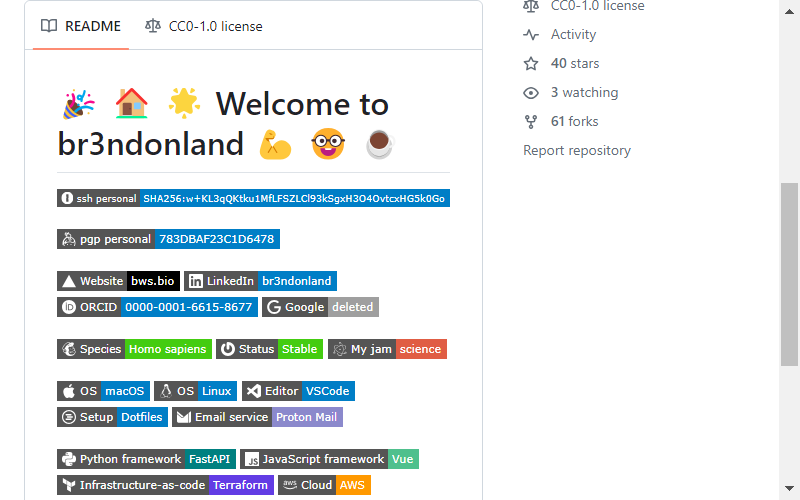Click the Cloud AWS badge
Image resolution: width=800 pixels, height=500 pixels.
(x=324, y=485)
